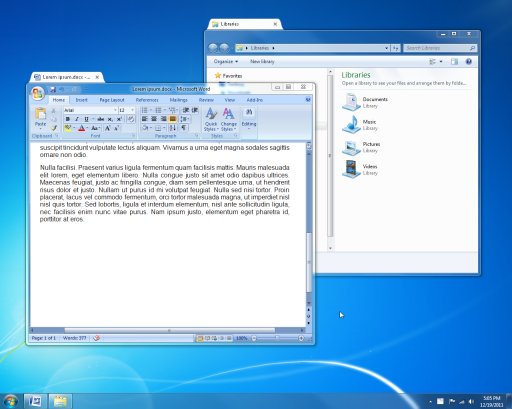Click the Clear Formatting icon

pos(131,119)
